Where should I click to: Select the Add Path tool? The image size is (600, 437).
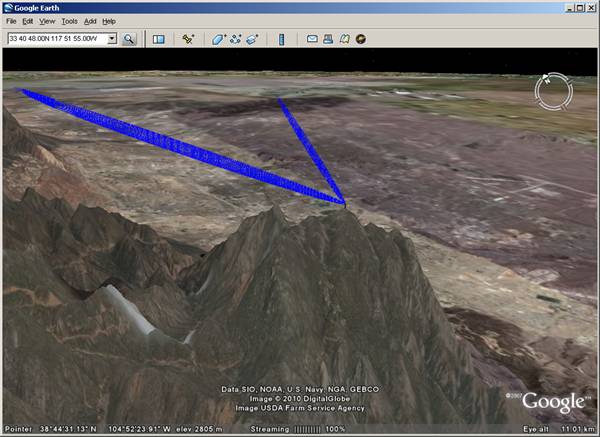[x=235, y=39]
